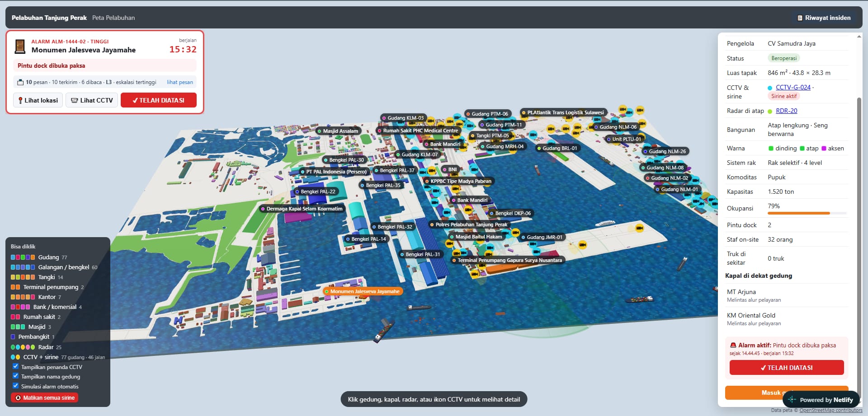Select the Gudang KLM-03 map label

tap(403, 118)
